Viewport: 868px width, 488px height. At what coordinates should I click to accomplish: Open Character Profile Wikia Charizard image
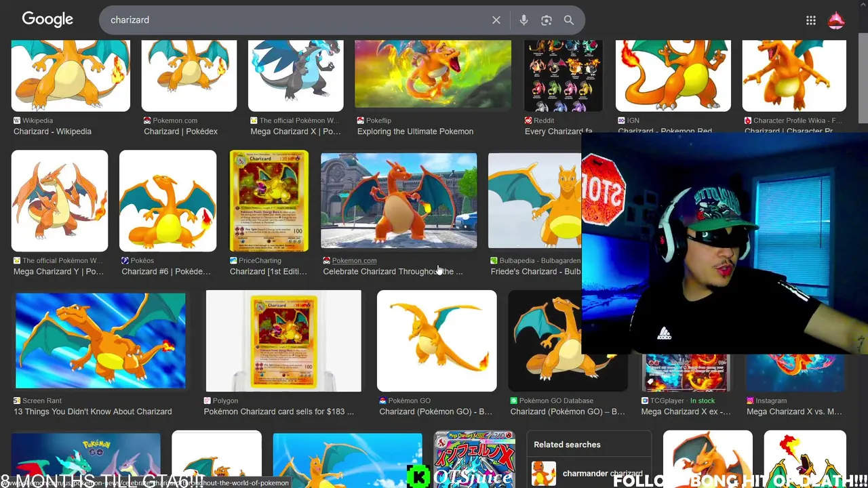pyautogui.click(x=794, y=75)
